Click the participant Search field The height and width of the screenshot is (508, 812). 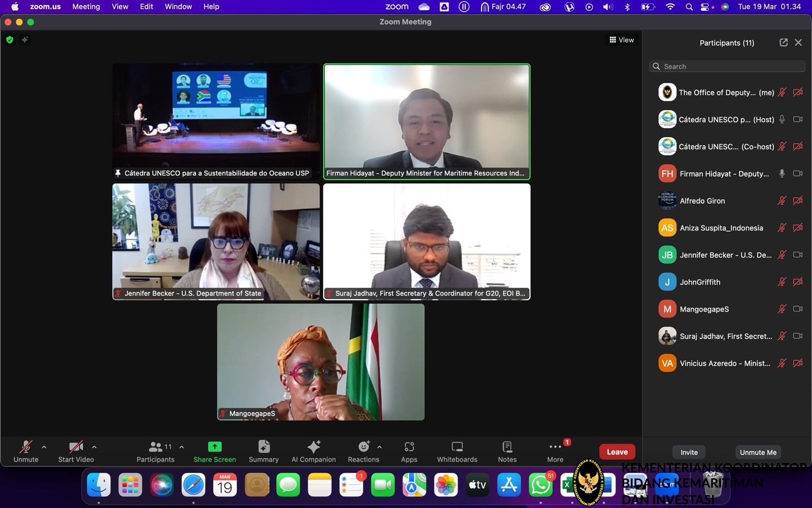click(727, 67)
